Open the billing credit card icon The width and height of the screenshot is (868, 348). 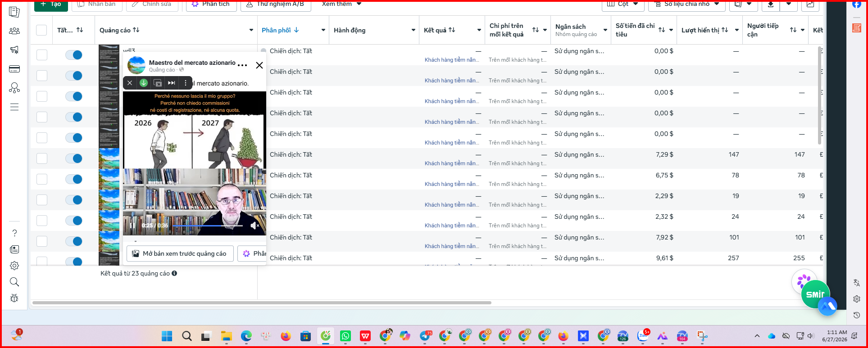pos(14,69)
